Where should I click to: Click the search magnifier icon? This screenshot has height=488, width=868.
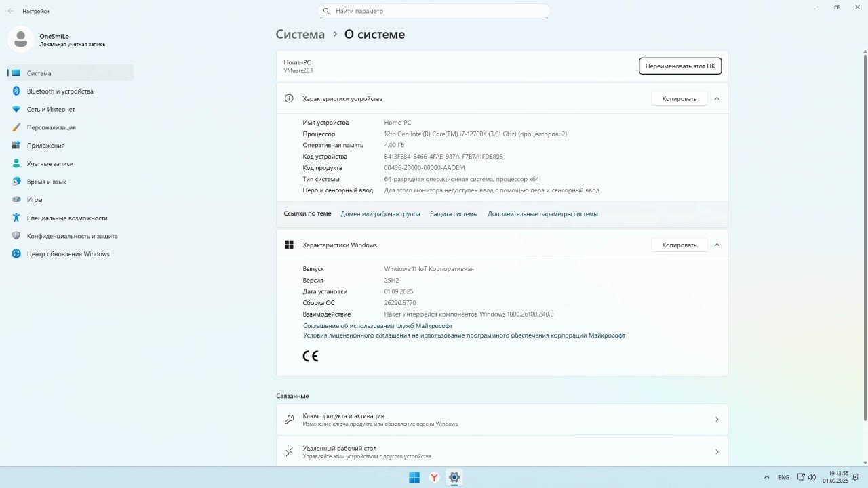coord(327,11)
